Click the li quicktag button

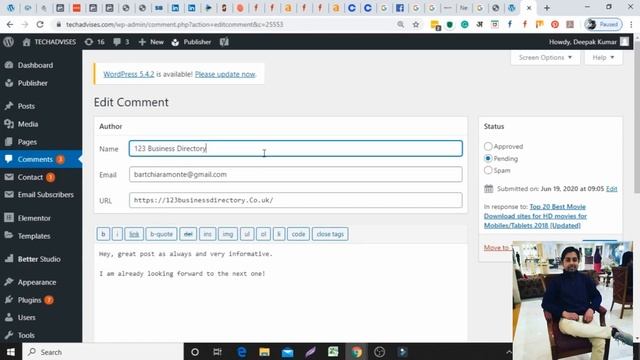tap(279, 234)
